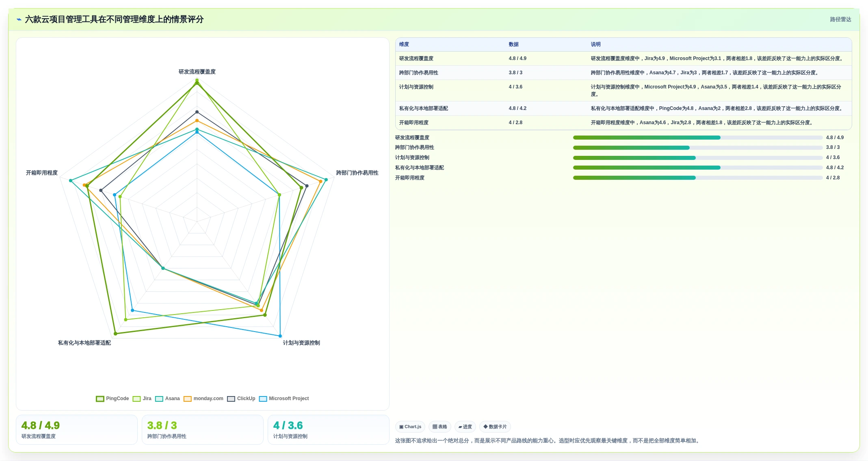Toggle the Jira legend swatch
The image size is (868, 461).
tap(136, 399)
